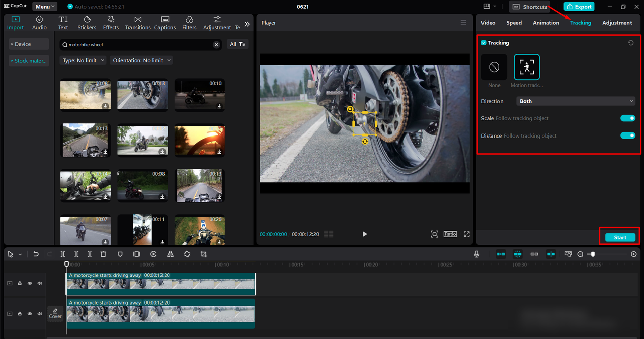Viewport: 644px width, 339px height.
Task: Open the layout dropdown near Shortcuts
Action: (x=489, y=7)
